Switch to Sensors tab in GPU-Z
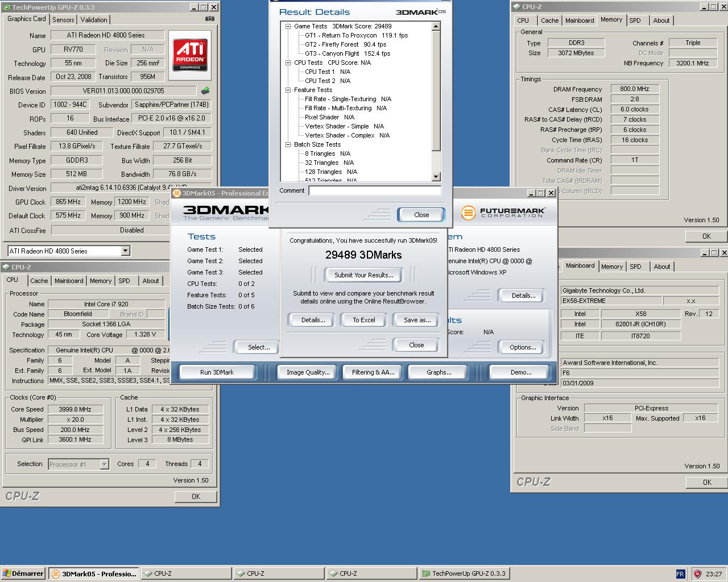The height and width of the screenshot is (582, 728). coord(63,19)
